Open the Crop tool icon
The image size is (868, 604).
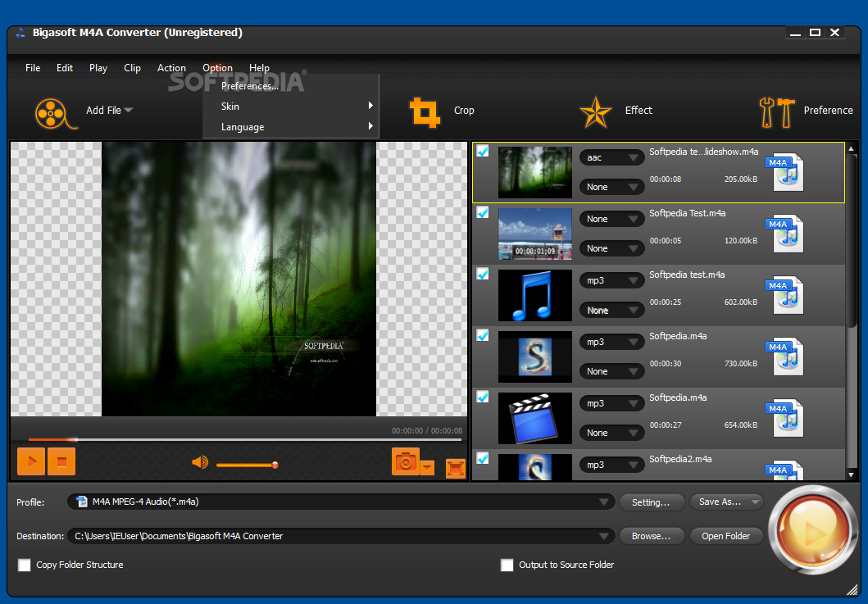tap(425, 112)
